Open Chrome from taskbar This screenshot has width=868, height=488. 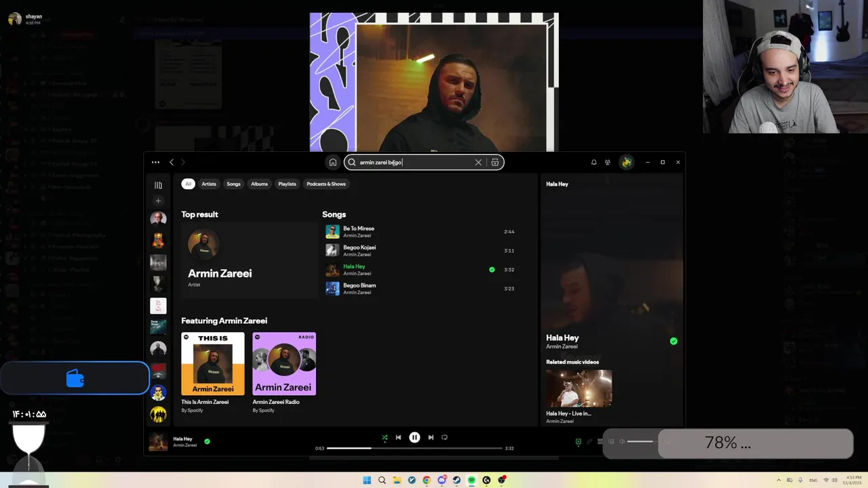pos(427,480)
